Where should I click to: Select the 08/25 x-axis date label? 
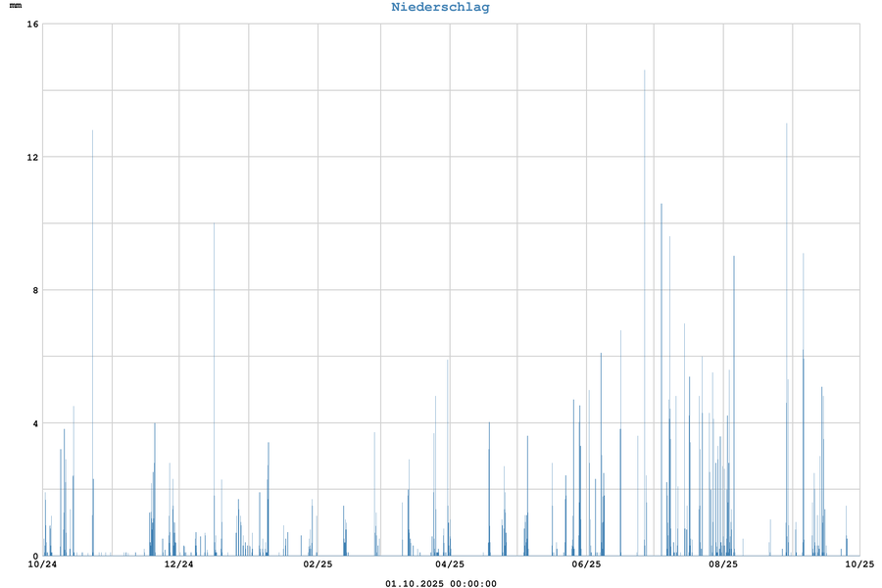(x=723, y=564)
